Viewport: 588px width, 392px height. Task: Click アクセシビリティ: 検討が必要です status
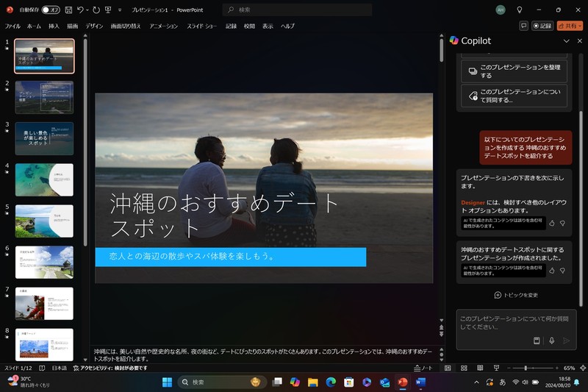point(110,368)
